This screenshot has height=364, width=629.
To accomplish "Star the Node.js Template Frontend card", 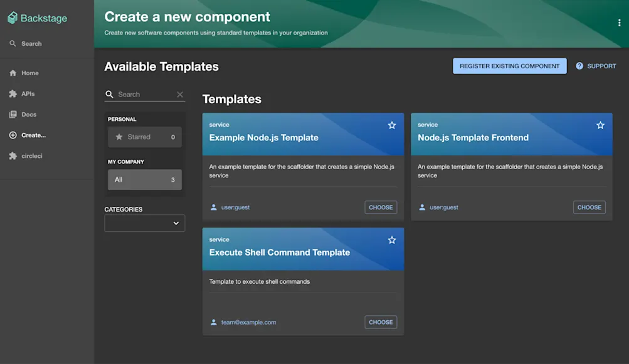I will pyautogui.click(x=600, y=125).
